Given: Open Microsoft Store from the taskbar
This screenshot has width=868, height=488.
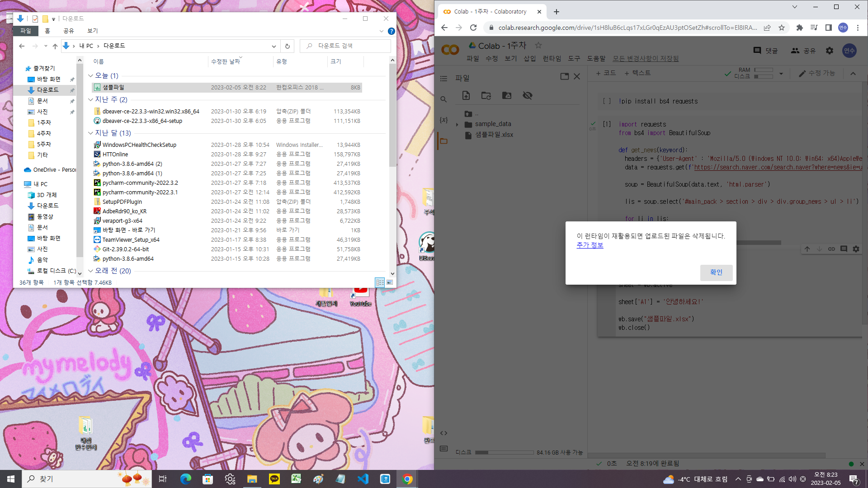Looking at the screenshot, I should pyautogui.click(x=208, y=479).
